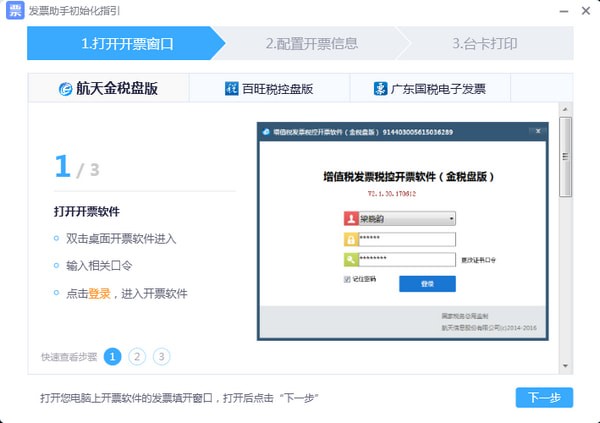Close the 发票助手初始化指引 window
The image size is (600, 423).
tap(586, 11)
